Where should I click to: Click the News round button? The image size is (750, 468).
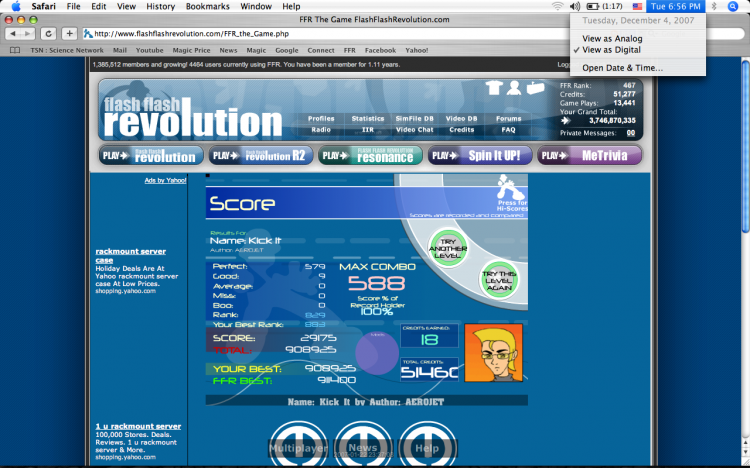click(x=363, y=444)
